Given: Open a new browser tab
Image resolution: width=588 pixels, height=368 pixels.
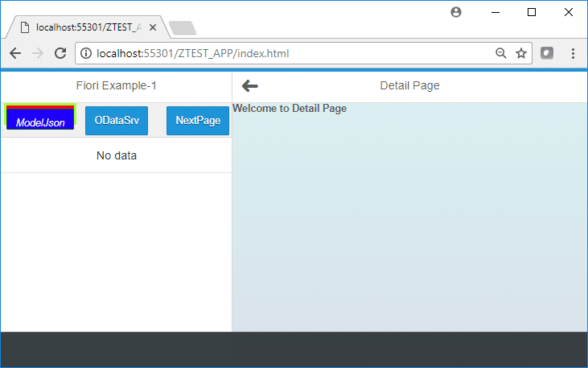Looking at the screenshot, I should pyautogui.click(x=183, y=28).
